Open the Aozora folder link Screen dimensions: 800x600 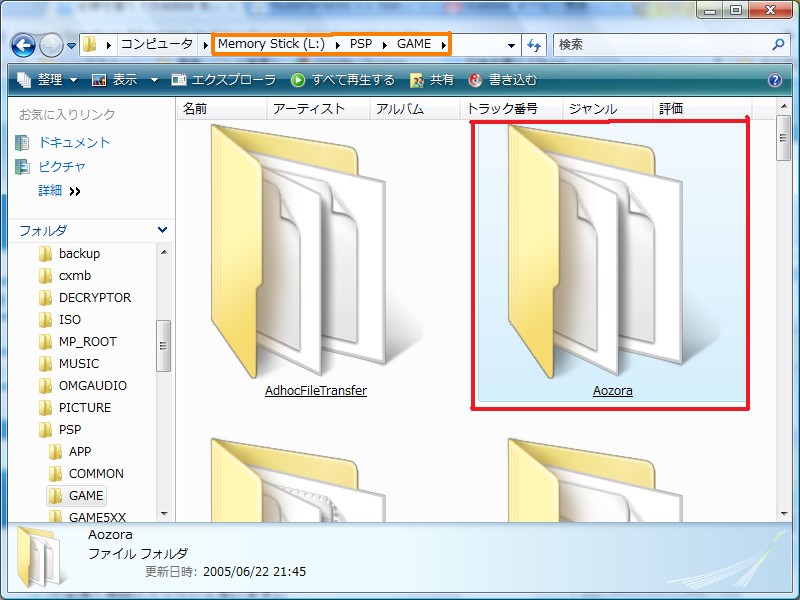click(613, 390)
